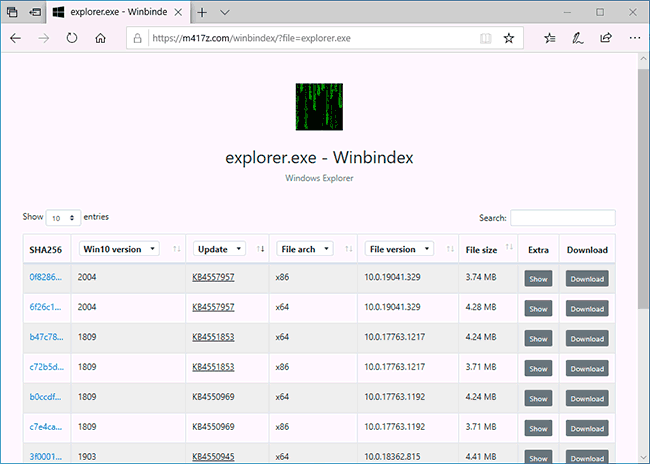
Task: Close the explorer.exe - Winbindex tab
Action: coord(178,12)
